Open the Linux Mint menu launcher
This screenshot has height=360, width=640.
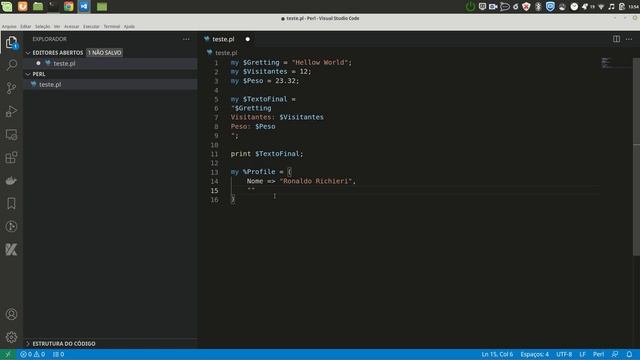click(7, 6)
